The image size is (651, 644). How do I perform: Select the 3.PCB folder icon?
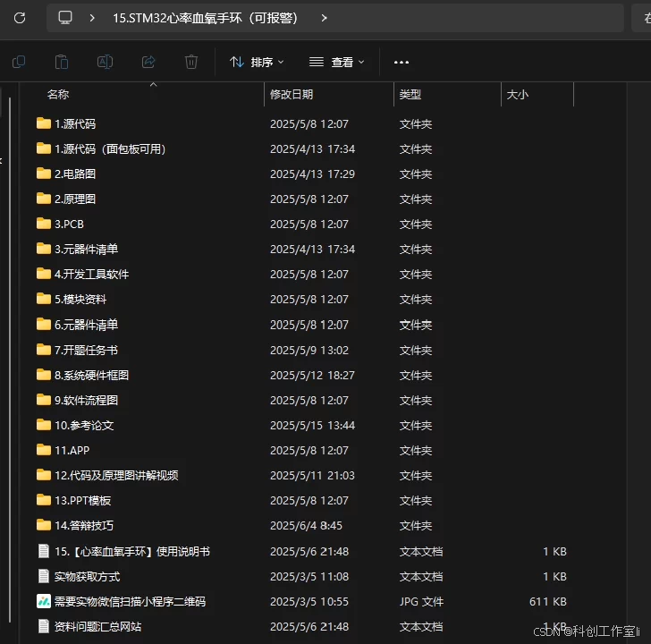[x=44, y=224]
